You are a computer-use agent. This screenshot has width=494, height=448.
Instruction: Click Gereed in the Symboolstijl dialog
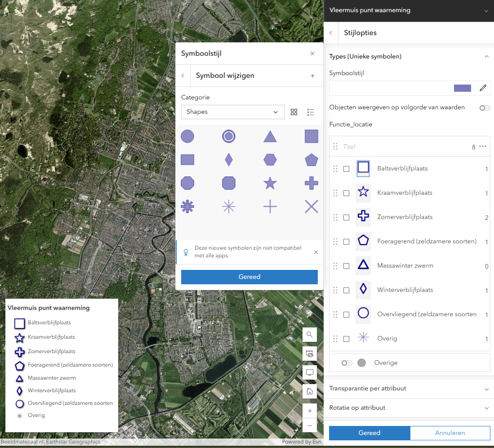click(249, 277)
